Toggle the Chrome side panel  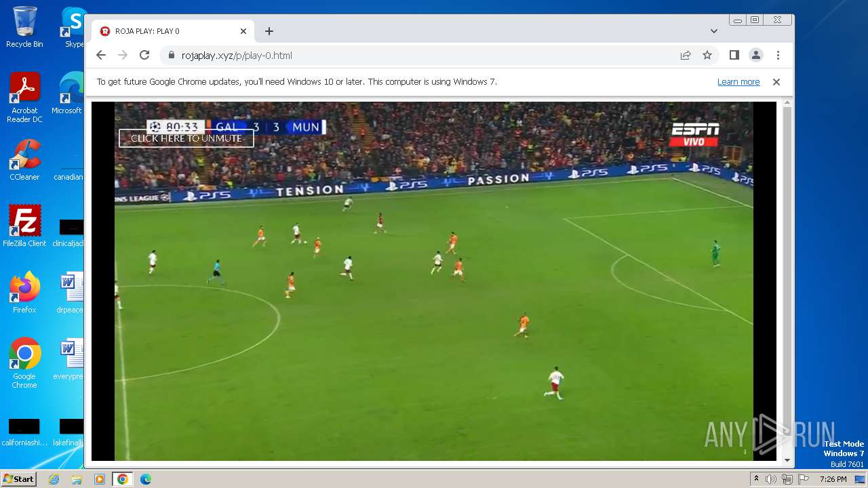click(x=734, y=55)
